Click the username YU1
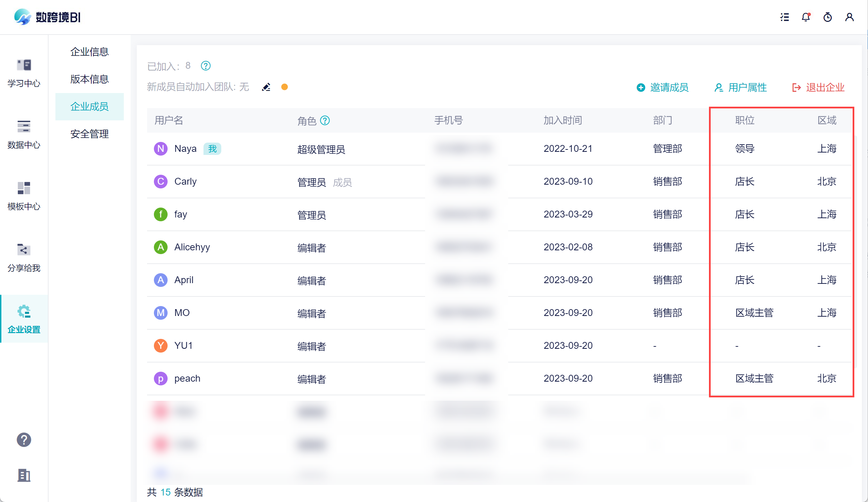 (183, 345)
